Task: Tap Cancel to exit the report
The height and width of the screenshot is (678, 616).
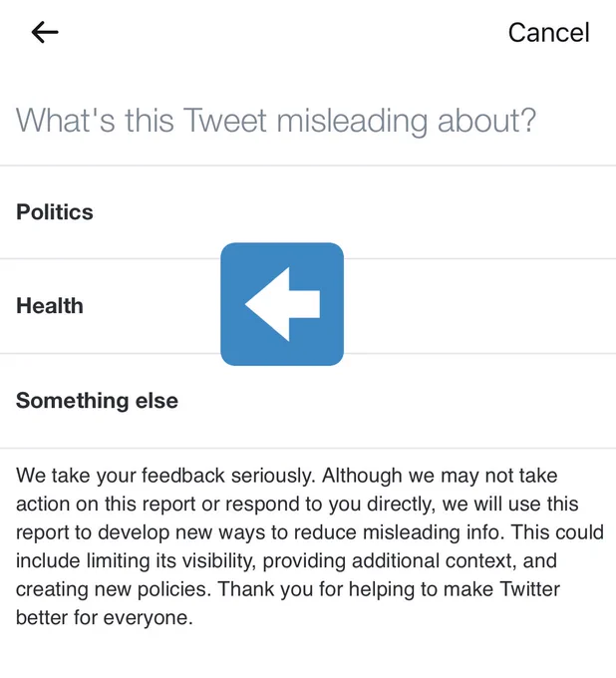Action: tap(548, 33)
